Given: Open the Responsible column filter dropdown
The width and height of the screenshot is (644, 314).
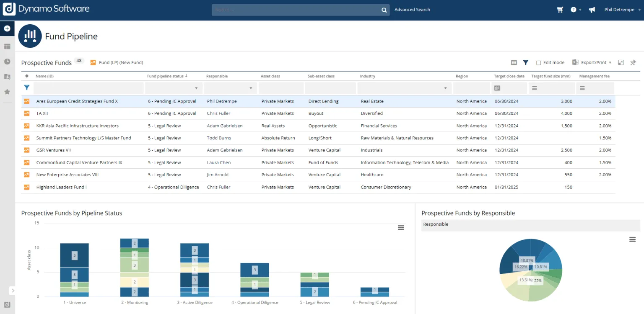Looking at the screenshot, I should pyautogui.click(x=251, y=88).
